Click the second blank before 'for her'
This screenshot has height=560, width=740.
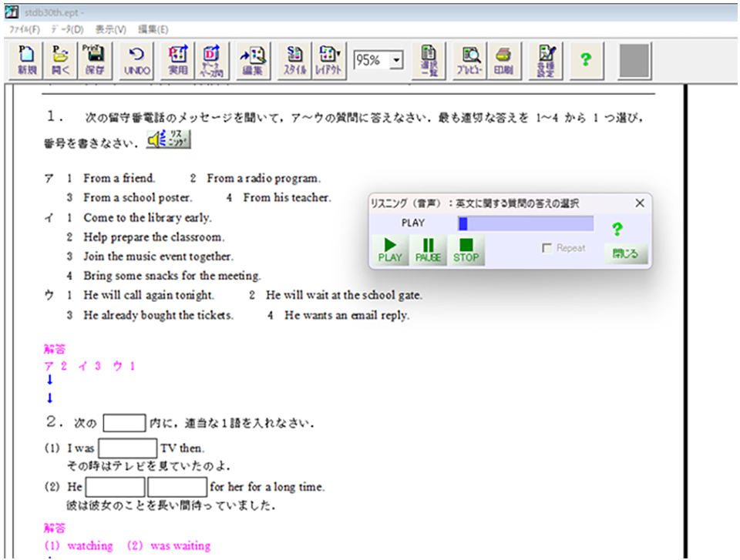177,487
